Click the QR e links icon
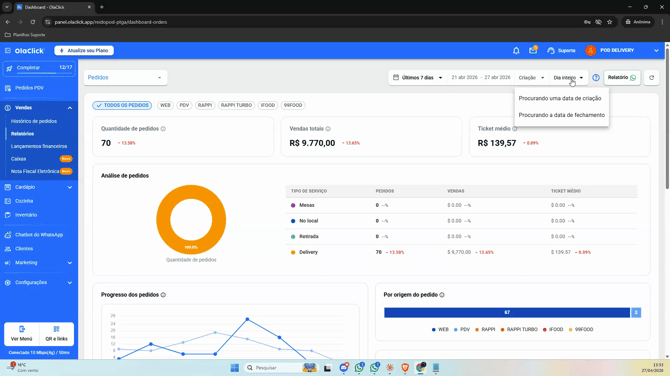The height and width of the screenshot is (376, 670). (56, 329)
